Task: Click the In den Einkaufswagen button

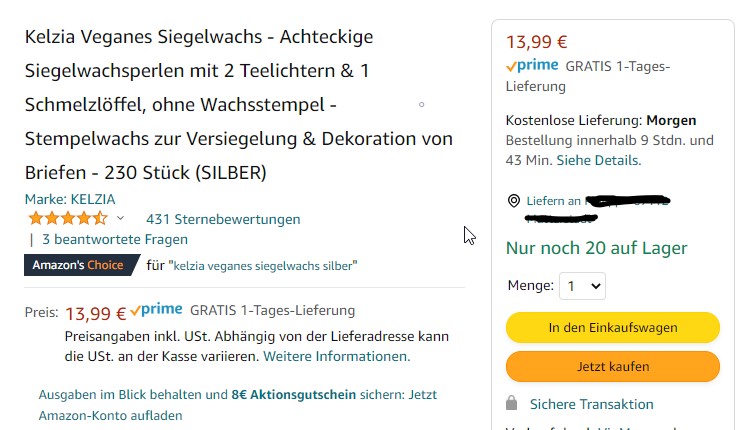Action: [612, 327]
